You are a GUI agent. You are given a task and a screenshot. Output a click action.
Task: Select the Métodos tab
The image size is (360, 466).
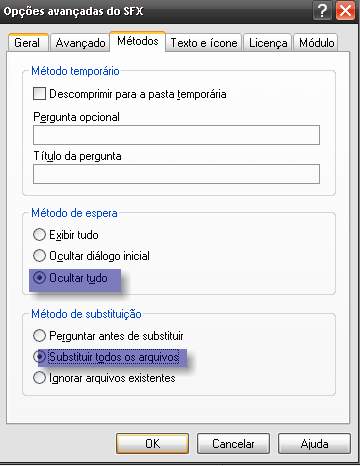(138, 41)
